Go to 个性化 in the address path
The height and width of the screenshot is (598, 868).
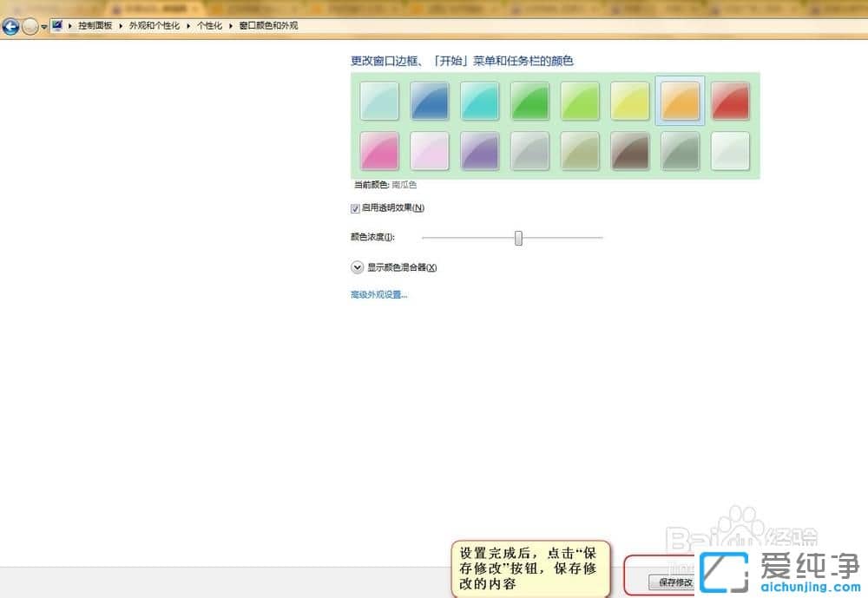pos(208,25)
